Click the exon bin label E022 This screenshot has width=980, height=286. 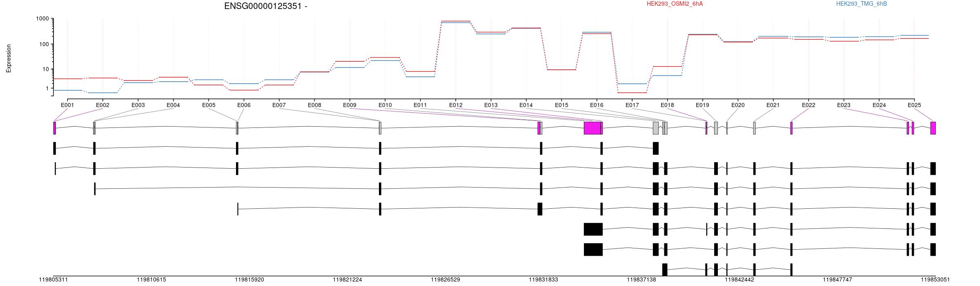coord(808,105)
